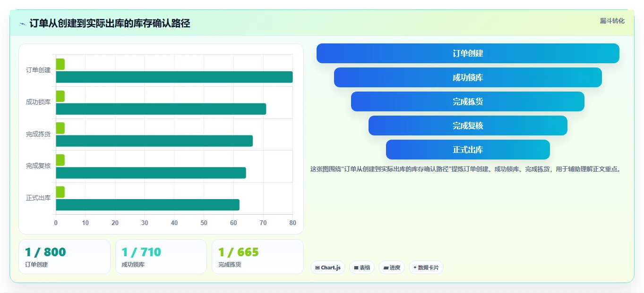Click the x-axis value 40
The width and height of the screenshot is (644, 293).
coord(174,223)
